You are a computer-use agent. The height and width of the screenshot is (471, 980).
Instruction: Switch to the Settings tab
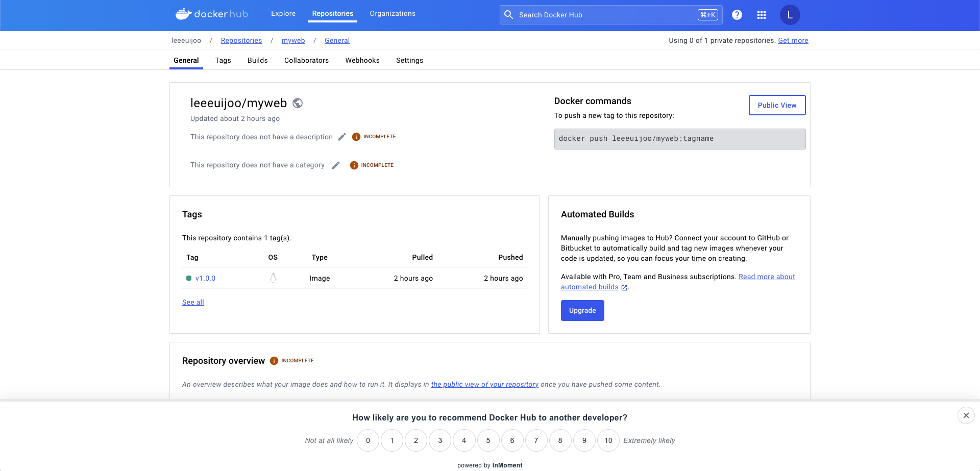[409, 60]
